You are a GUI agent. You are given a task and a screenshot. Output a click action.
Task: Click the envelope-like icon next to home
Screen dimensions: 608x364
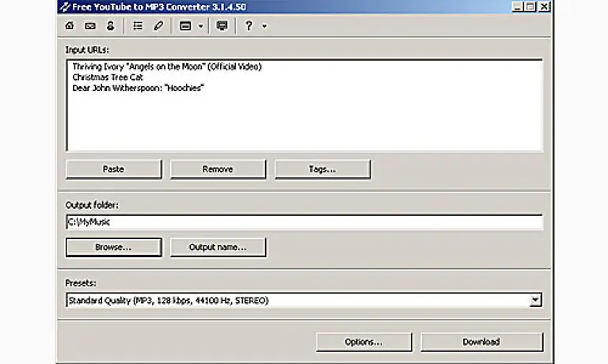[x=90, y=26]
